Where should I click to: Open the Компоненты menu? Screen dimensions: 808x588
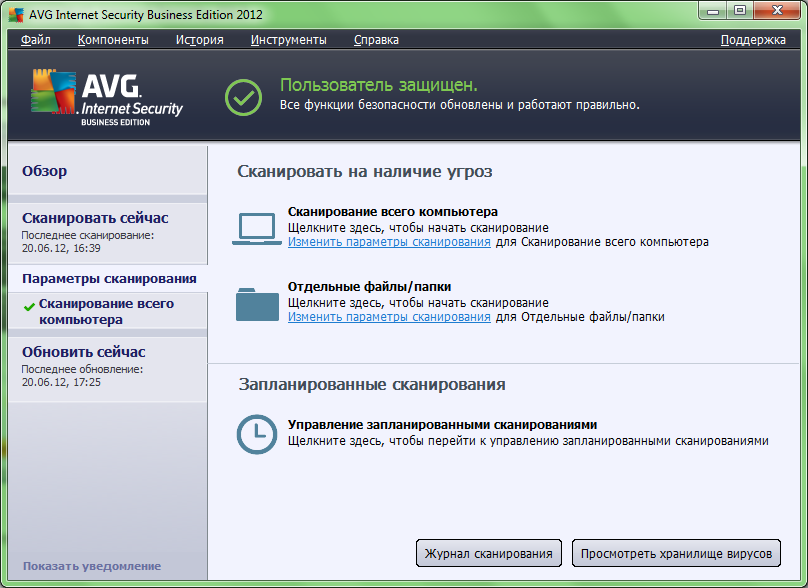[113, 40]
